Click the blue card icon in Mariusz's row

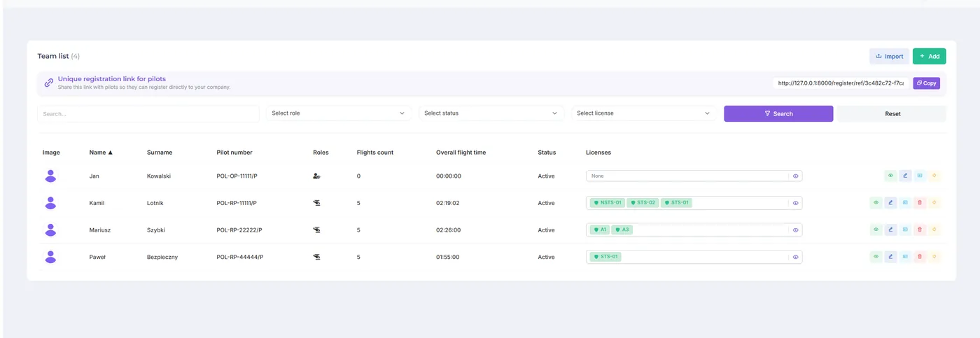coord(905,230)
